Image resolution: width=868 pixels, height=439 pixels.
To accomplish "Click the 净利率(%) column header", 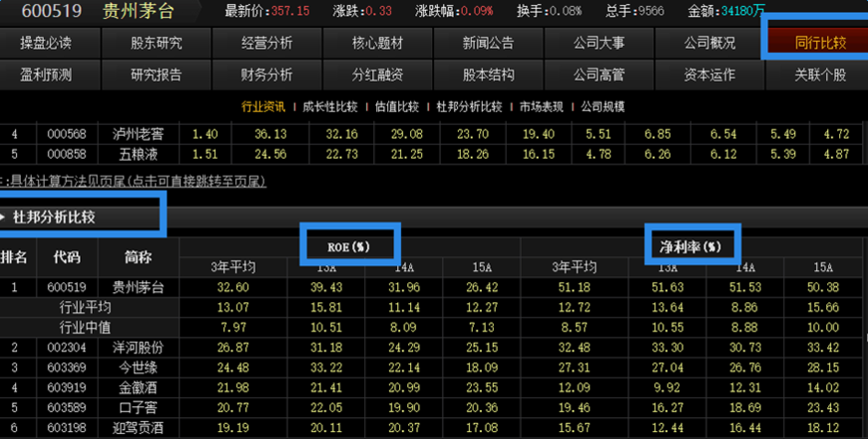I will (691, 246).
